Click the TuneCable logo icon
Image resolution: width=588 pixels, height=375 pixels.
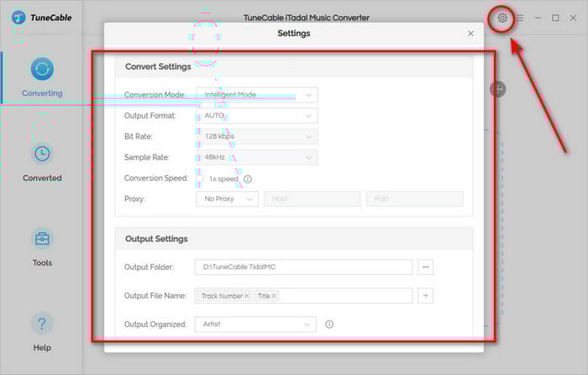[18, 18]
